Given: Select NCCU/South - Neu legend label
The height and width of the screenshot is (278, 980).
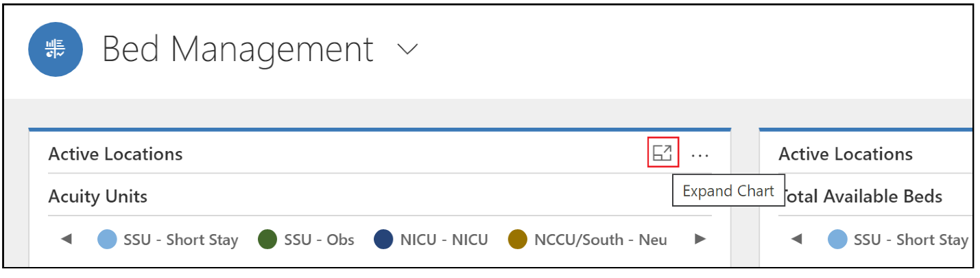Looking at the screenshot, I should pos(601,240).
